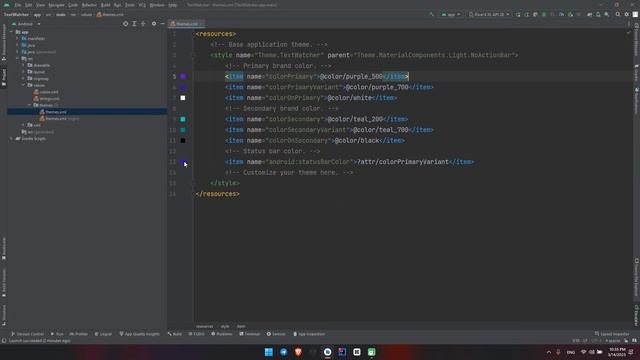Viewport: 640px width, 360px height.
Task: Open the Build menu
Action: coord(105,5)
